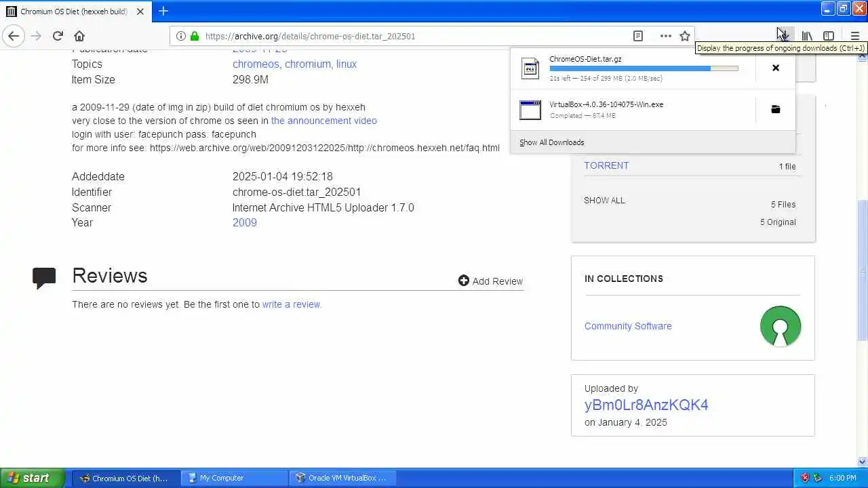
Task: Click the taskbar clock showing 6:00 PM
Action: coord(843,478)
